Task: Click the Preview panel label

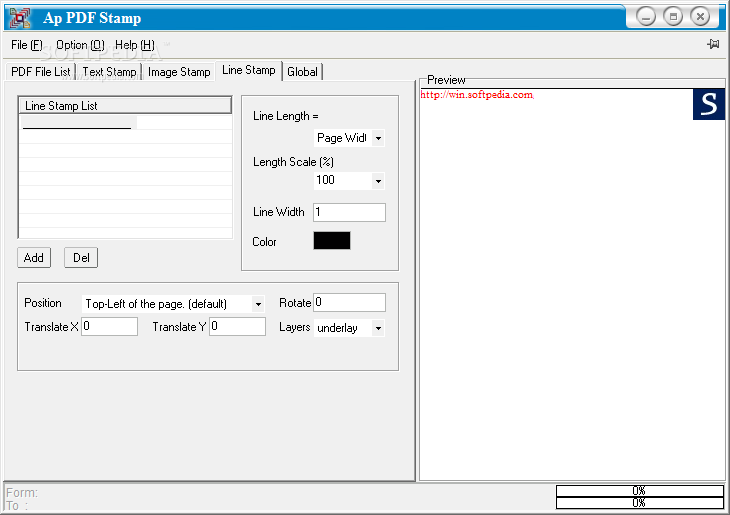Action: (x=446, y=80)
